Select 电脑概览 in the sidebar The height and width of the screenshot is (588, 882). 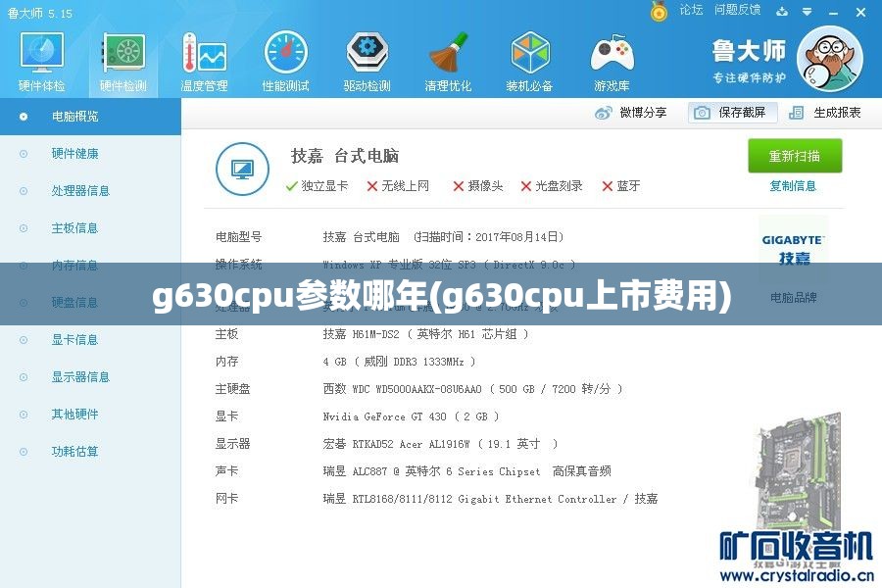click(90, 117)
